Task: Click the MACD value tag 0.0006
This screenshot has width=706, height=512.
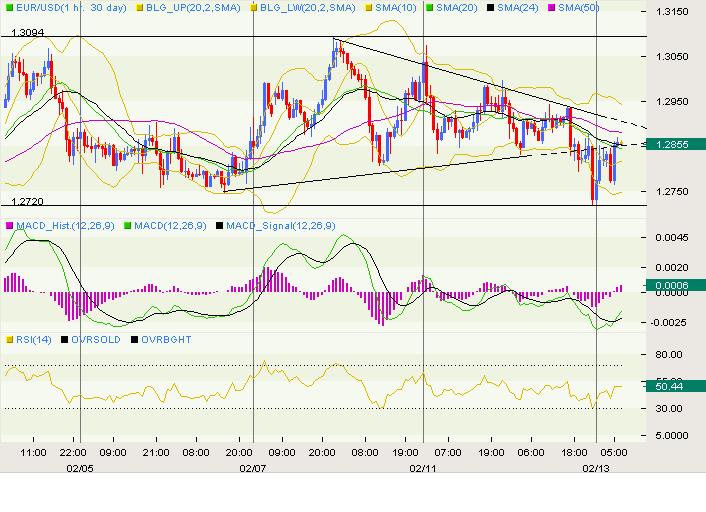Action: pos(675,285)
